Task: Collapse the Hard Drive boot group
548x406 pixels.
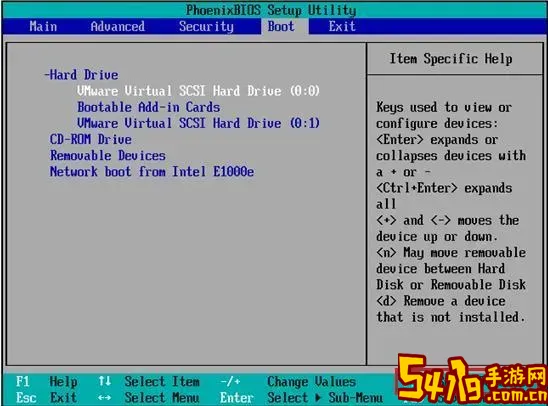Action: 81,75
